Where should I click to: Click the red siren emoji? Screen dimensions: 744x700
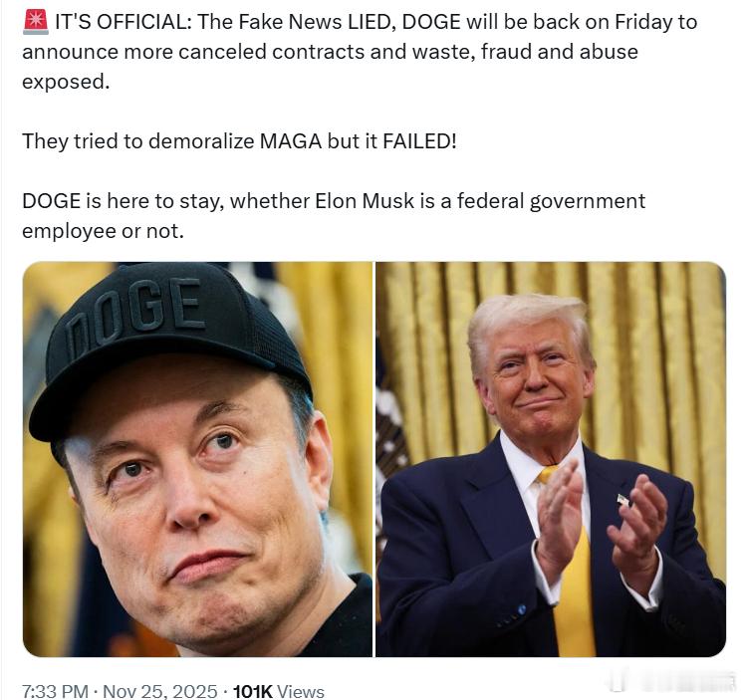(36, 22)
